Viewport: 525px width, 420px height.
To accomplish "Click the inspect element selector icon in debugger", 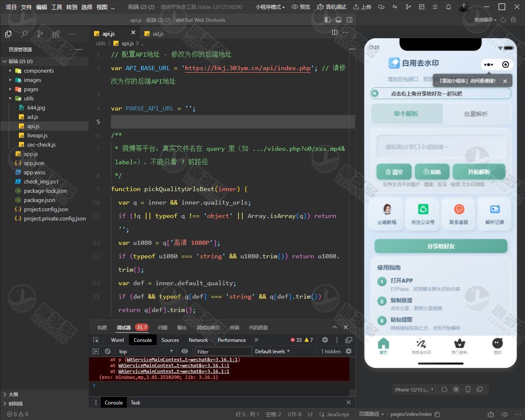I will point(96,340).
